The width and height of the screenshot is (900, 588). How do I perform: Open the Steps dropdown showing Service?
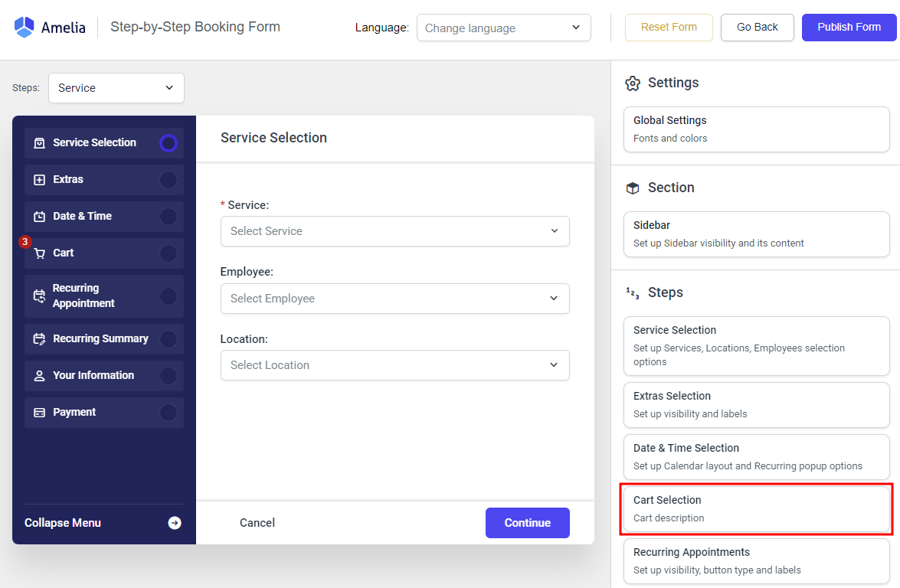pyautogui.click(x=116, y=88)
